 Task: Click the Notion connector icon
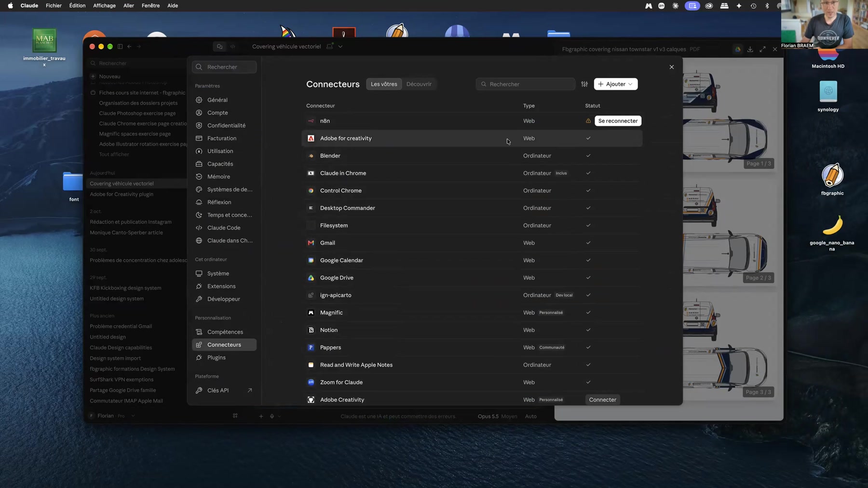click(311, 330)
